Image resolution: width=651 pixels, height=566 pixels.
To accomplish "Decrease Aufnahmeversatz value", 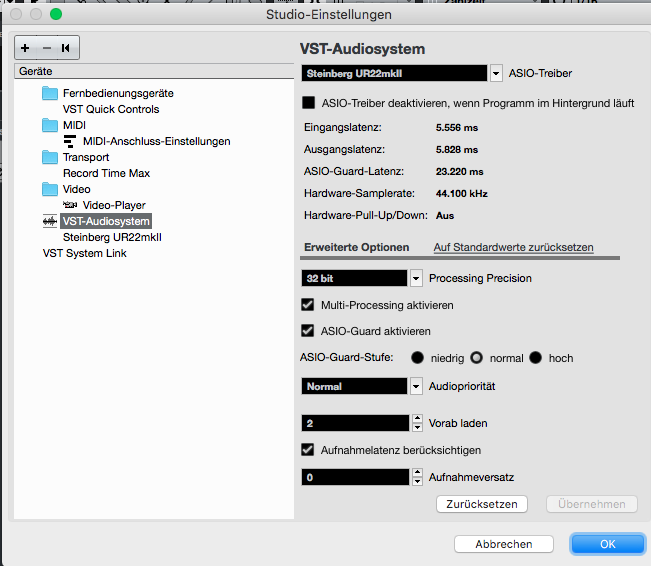I will click(418, 482).
